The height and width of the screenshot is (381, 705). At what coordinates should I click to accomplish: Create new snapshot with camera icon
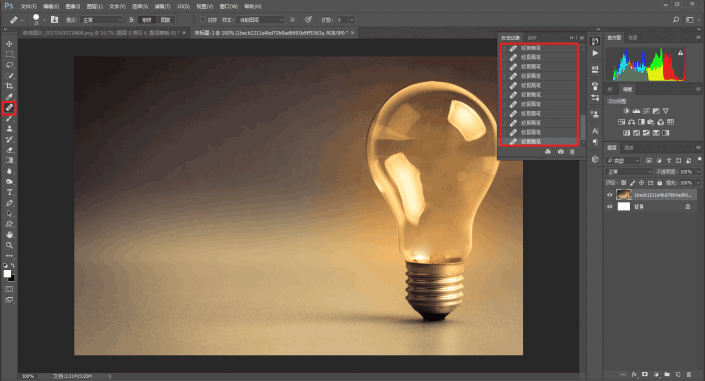[x=560, y=152]
